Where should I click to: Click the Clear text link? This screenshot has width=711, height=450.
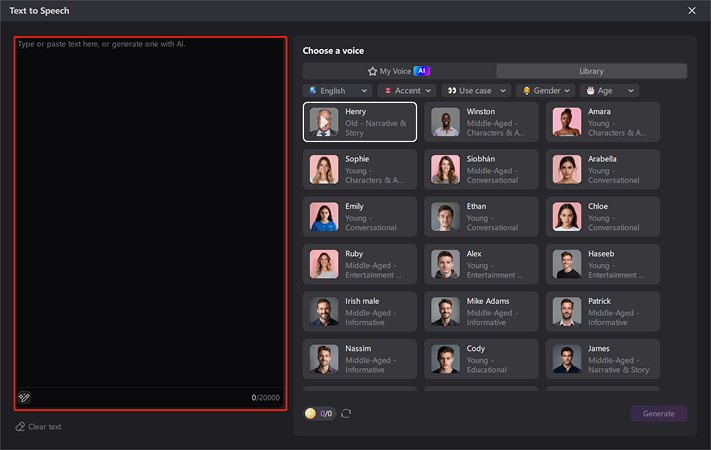44,427
